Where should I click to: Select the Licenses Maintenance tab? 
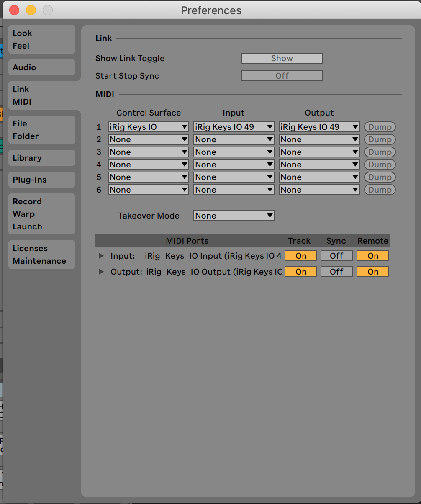coord(41,255)
